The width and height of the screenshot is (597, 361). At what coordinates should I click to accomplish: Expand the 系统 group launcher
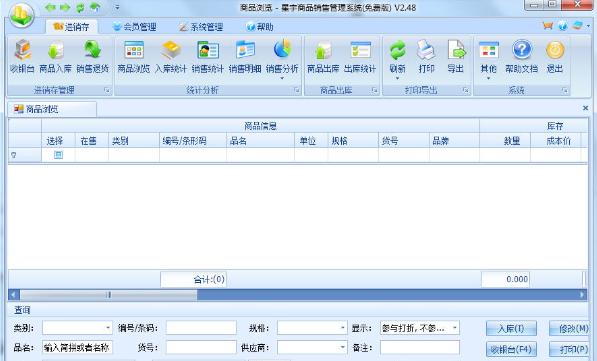tap(565, 91)
